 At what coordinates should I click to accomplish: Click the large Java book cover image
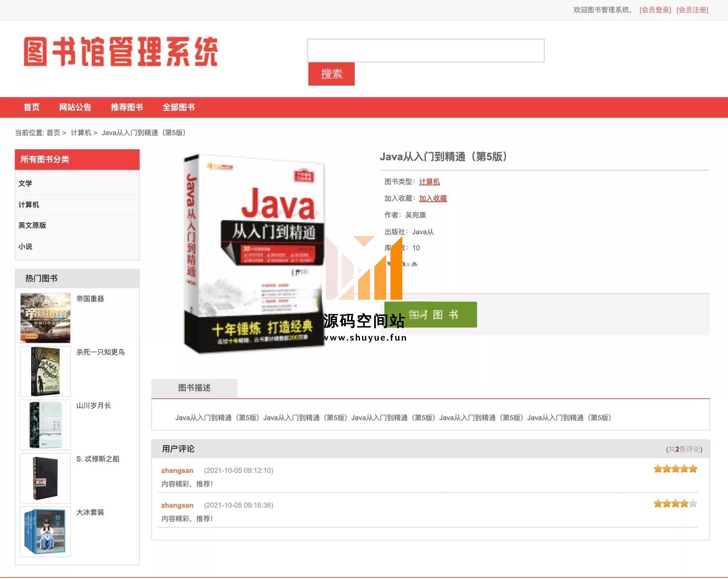tap(254, 254)
